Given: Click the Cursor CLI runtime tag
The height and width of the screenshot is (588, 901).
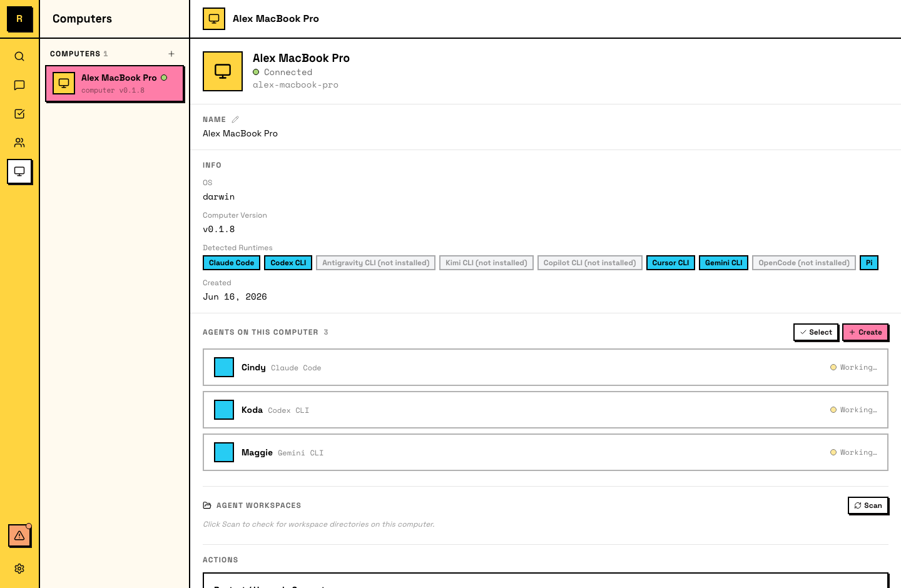Looking at the screenshot, I should [x=671, y=263].
